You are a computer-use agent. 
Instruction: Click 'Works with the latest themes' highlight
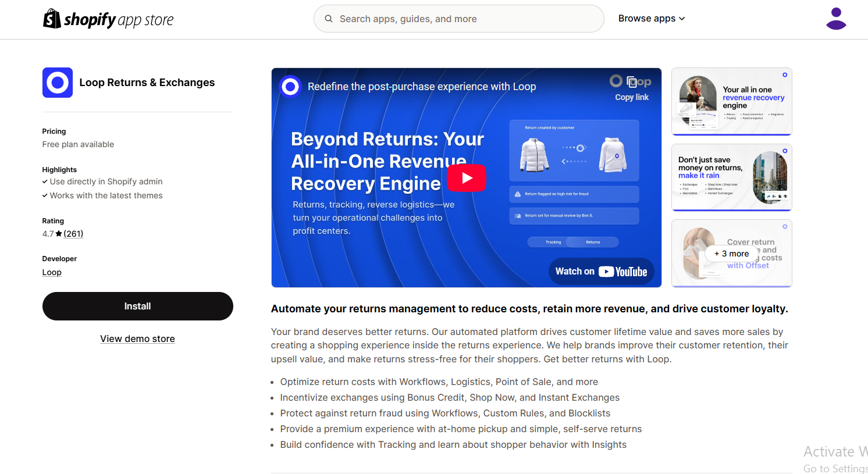106,196
